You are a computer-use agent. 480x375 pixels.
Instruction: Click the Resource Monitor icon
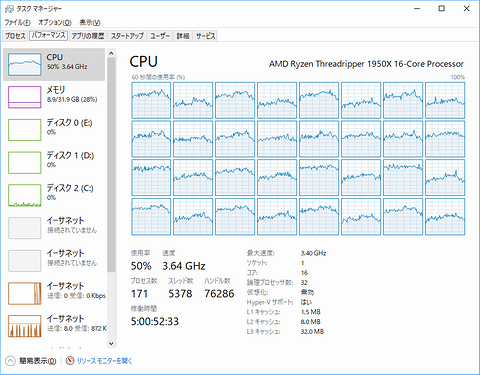70,361
